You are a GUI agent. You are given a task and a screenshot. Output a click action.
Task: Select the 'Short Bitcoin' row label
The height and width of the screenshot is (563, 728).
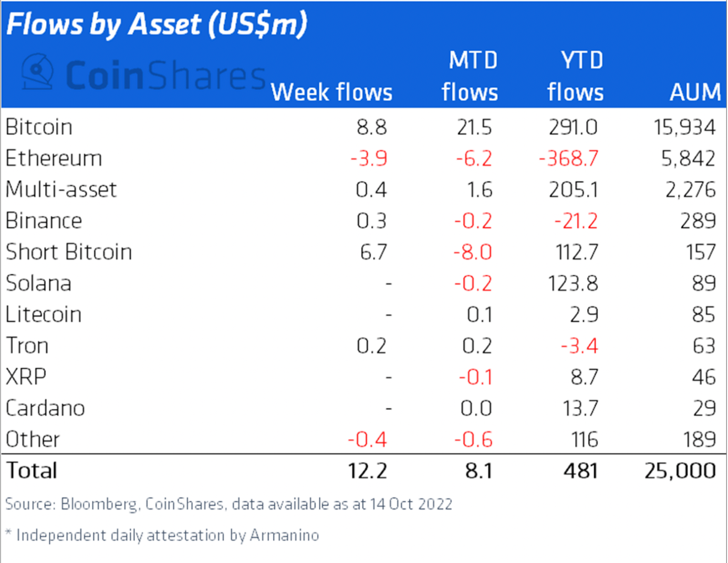(69, 252)
